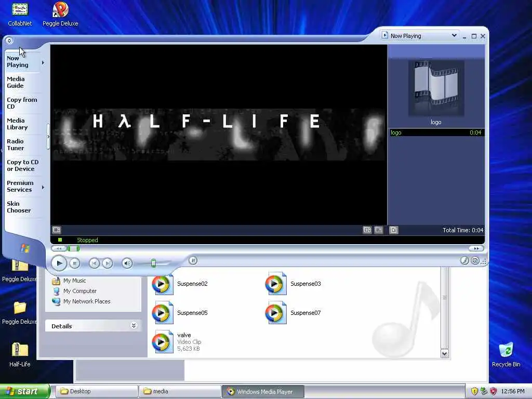
Task: Click the 12:56 PM system clock
Action: 513,391
